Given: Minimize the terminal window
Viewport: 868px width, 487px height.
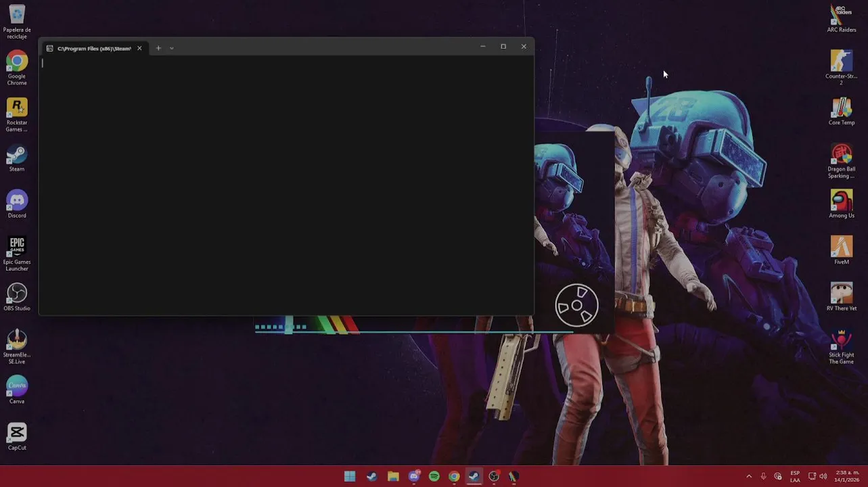Looking at the screenshot, I should pyautogui.click(x=482, y=47).
